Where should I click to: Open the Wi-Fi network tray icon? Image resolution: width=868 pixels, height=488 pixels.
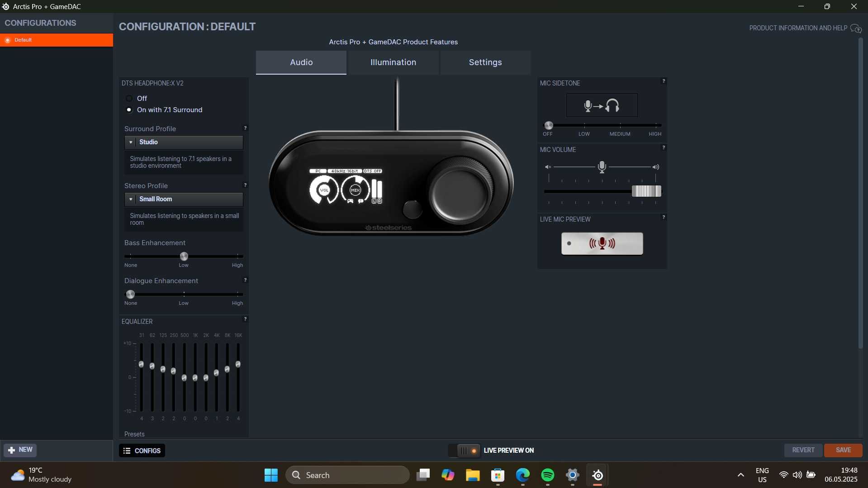[x=783, y=475]
